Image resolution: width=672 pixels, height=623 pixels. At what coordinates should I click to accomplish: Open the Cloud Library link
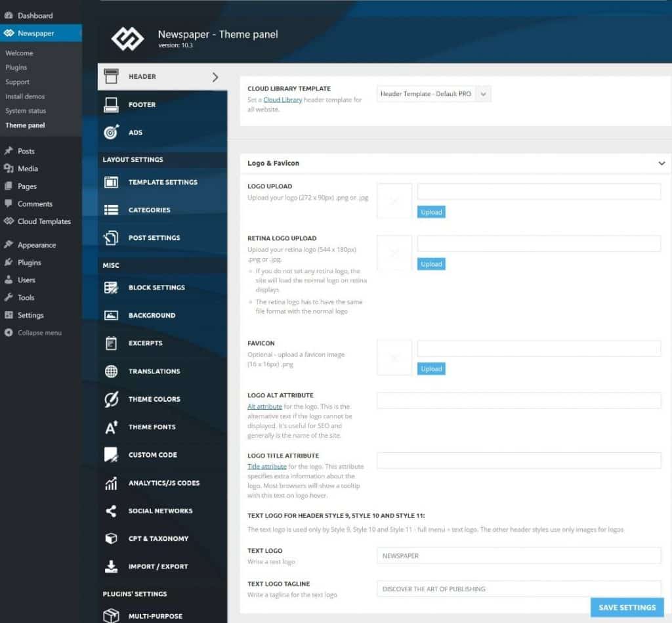point(282,100)
